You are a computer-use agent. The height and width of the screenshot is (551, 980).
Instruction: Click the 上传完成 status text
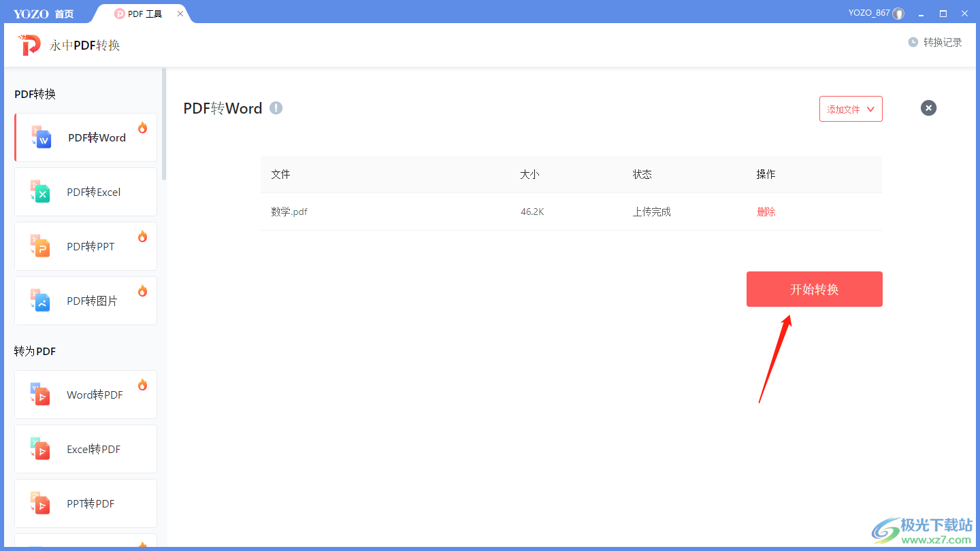(652, 212)
